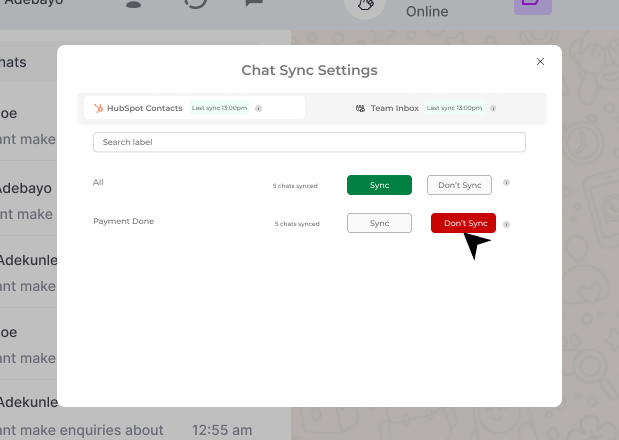Viewport: 619px width, 440px height.
Task: Click Team Inbox Last sync 13:00pm badge
Action: pyautogui.click(x=454, y=108)
